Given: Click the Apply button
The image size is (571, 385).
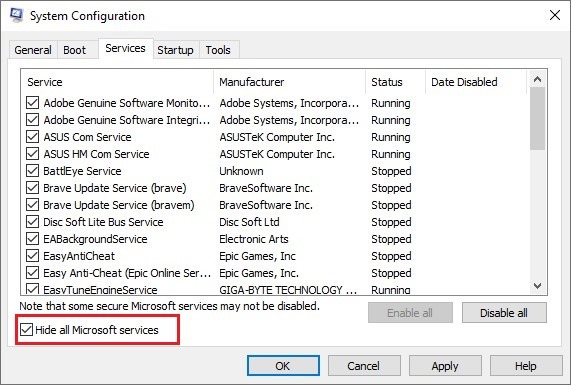Looking at the screenshot, I should coord(445,366).
